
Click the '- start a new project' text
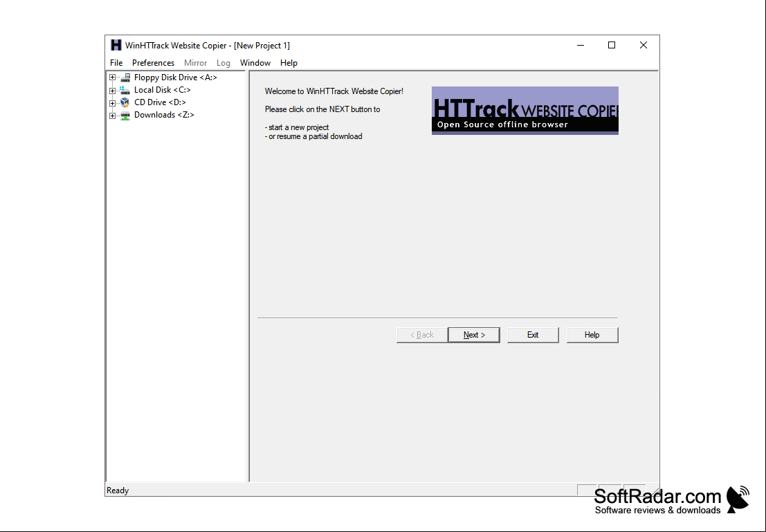[297, 127]
